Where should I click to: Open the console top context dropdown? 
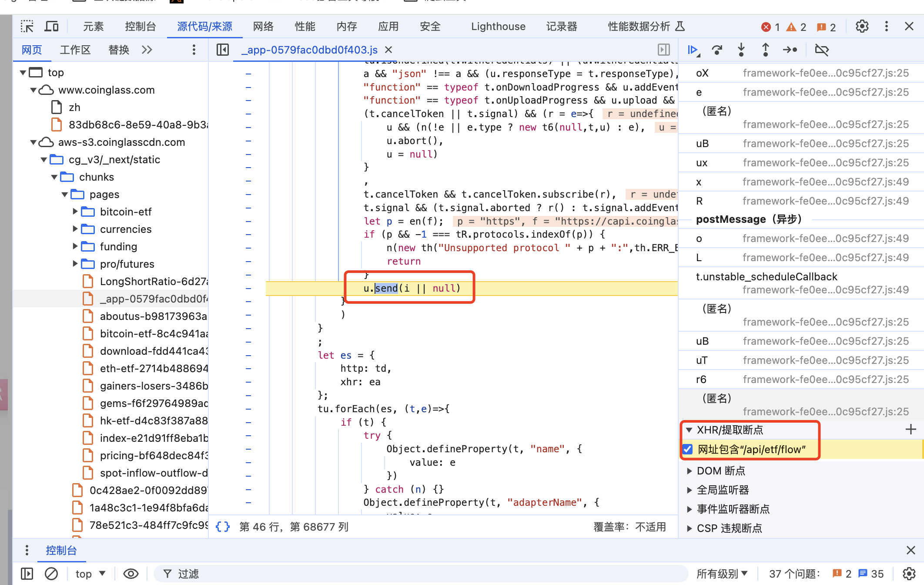90,574
